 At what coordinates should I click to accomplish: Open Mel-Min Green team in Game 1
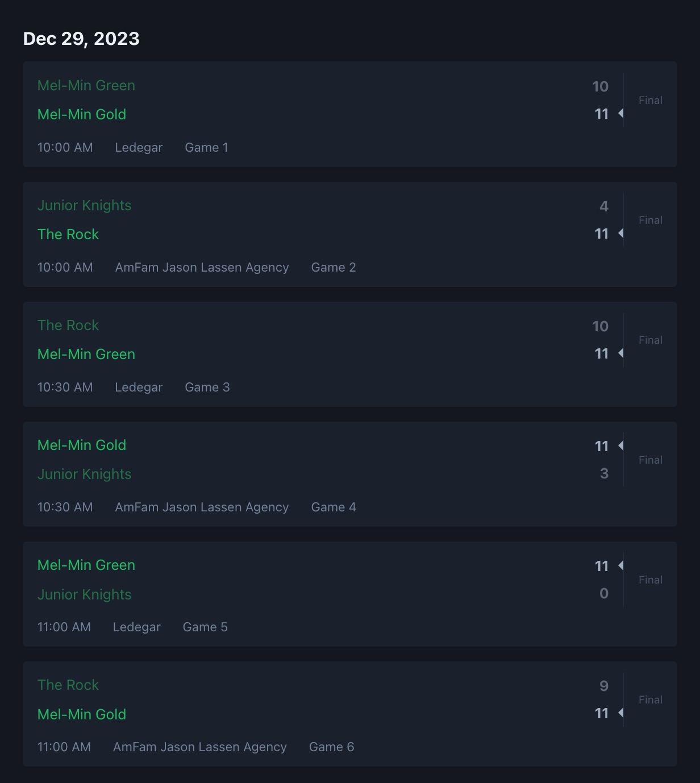point(86,85)
